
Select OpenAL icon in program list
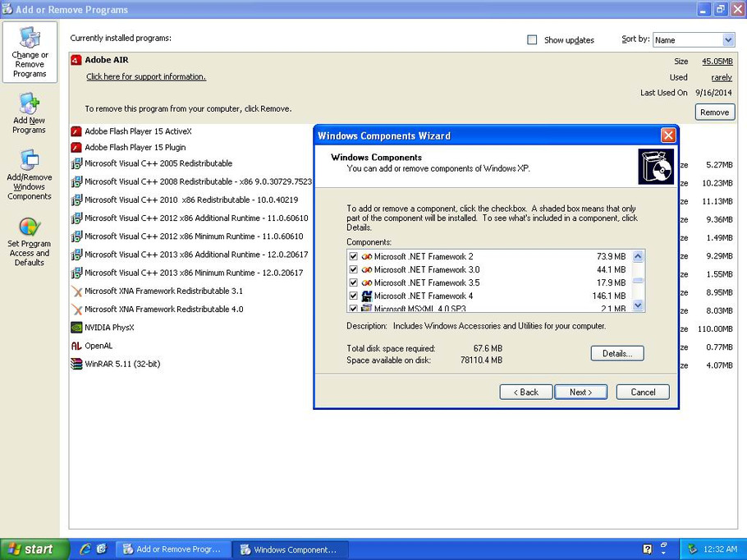tap(76, 346)
